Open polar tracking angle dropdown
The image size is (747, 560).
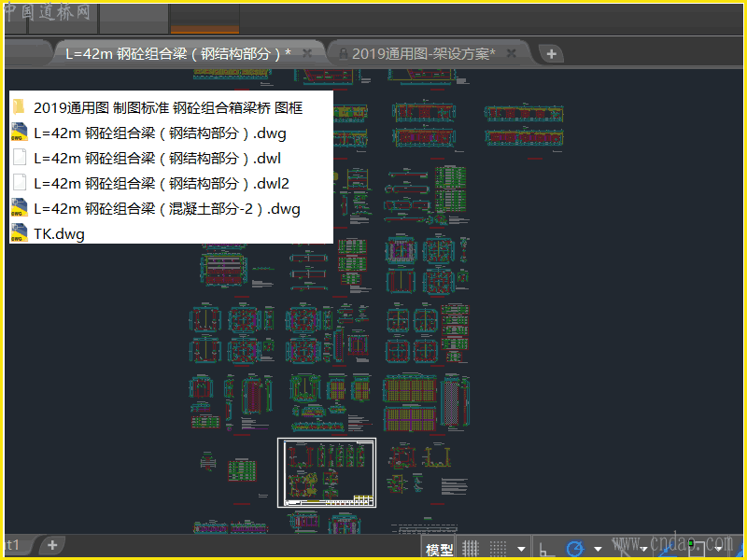[x=598, y=549]
